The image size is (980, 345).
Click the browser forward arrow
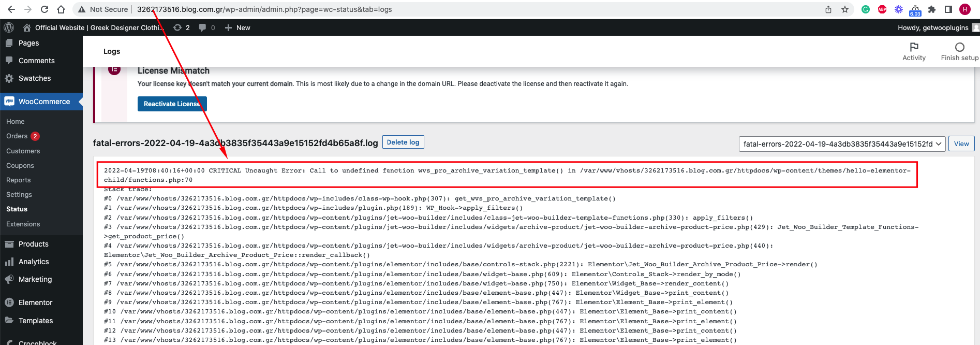click(x=28, y=9)
